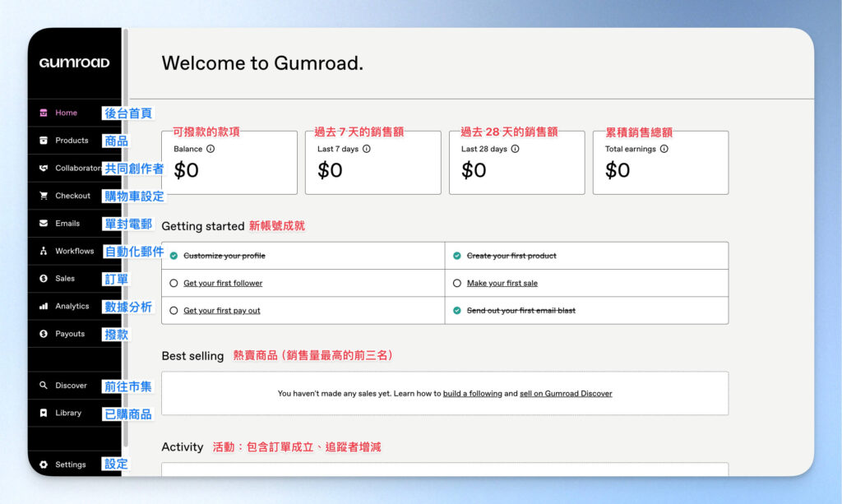Click the 'Activity' heading

pos(183,447)
